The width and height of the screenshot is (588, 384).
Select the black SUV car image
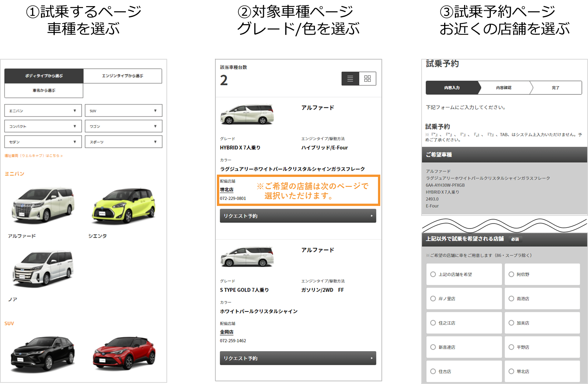point(43,353)
